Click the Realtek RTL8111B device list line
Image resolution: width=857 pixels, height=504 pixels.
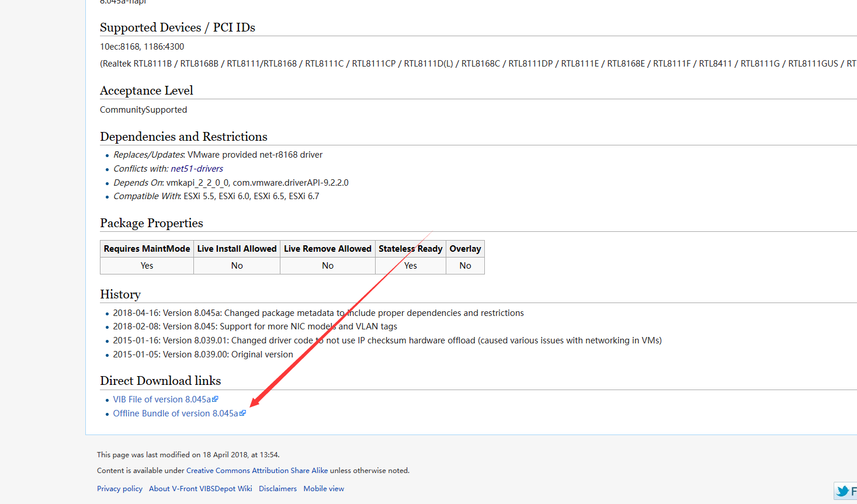(x=478, y=64)
